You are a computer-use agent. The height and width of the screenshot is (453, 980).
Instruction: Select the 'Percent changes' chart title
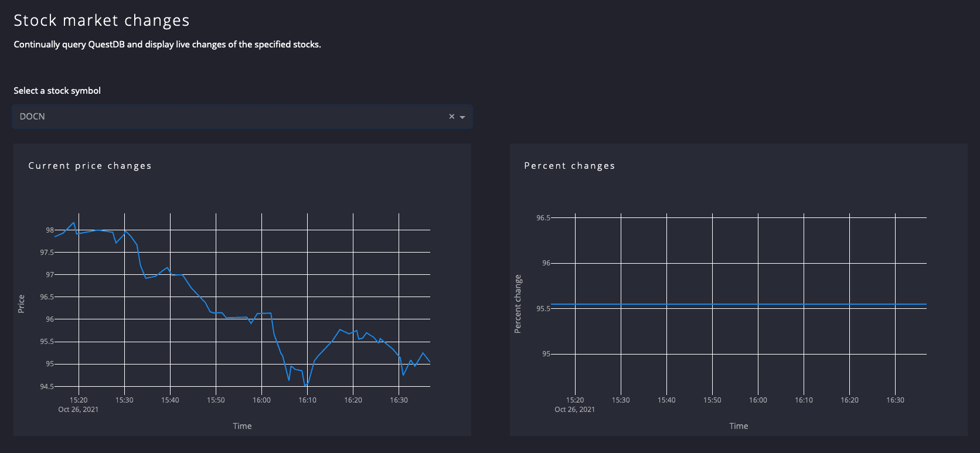[569, 166]
